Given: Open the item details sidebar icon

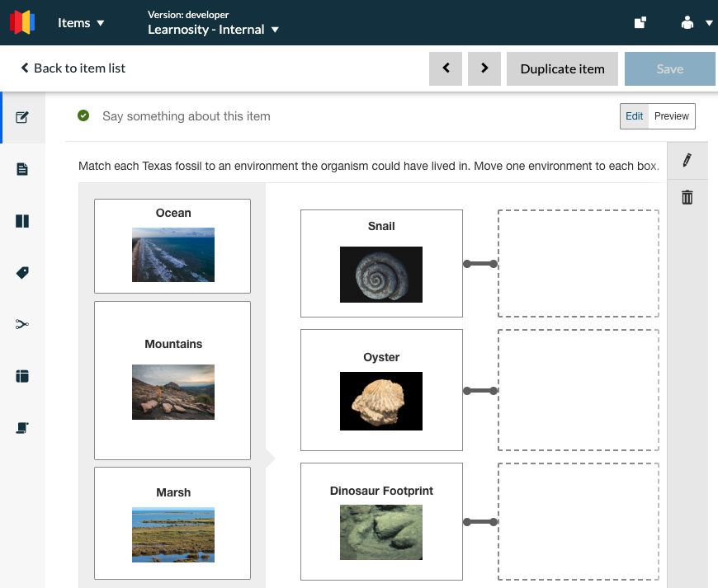Looking at the screenshot, I should click(22, 168).
